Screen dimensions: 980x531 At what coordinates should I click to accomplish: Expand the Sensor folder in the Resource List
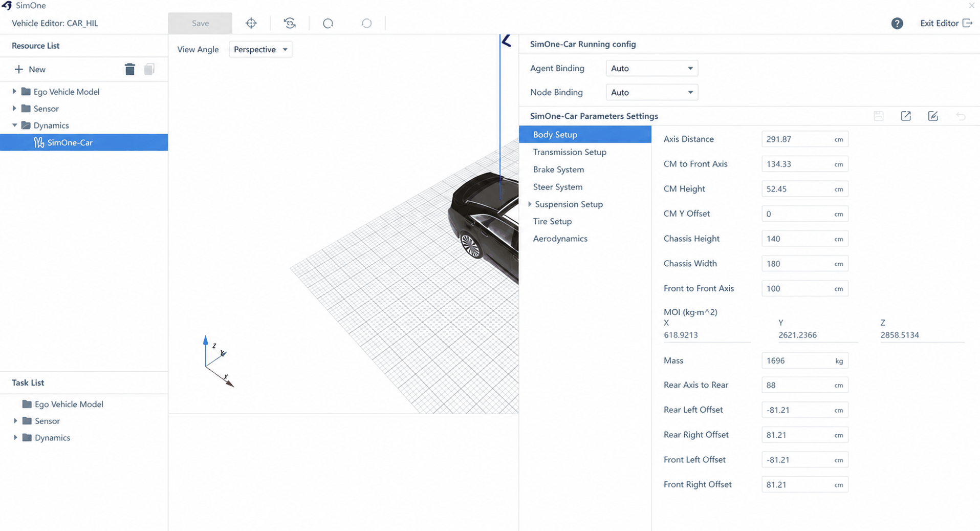[14, 109]
